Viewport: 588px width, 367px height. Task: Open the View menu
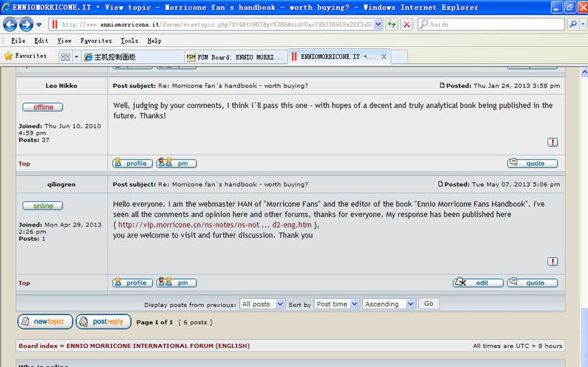pos(64,41)
